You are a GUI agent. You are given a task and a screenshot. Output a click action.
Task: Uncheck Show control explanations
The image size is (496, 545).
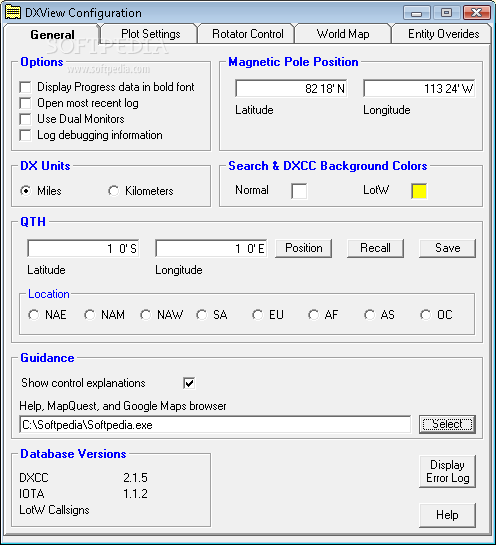coord(189,383)
